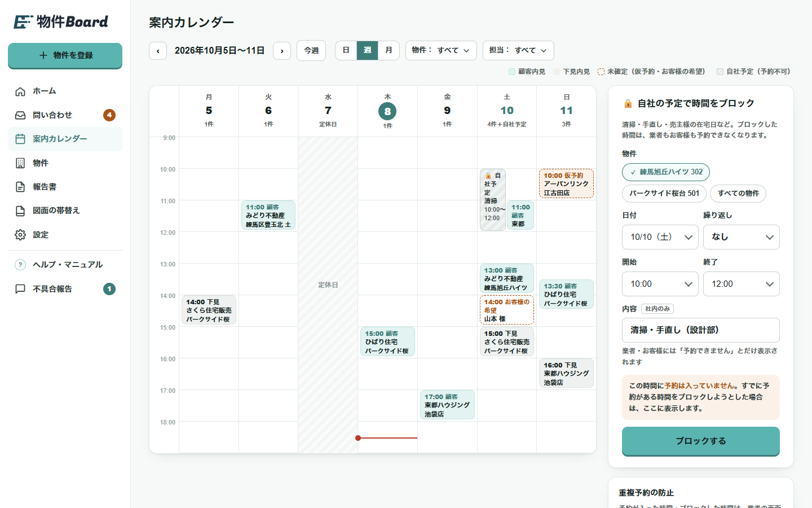Click the 問い合わせ badge showing 4

coord(109,115)
